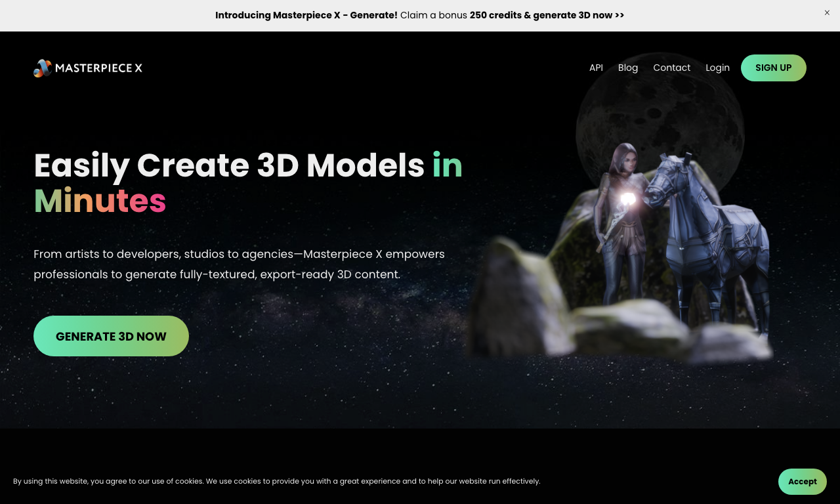Open the API page
This screenshot has width=840, height=504.
(596, 68)
